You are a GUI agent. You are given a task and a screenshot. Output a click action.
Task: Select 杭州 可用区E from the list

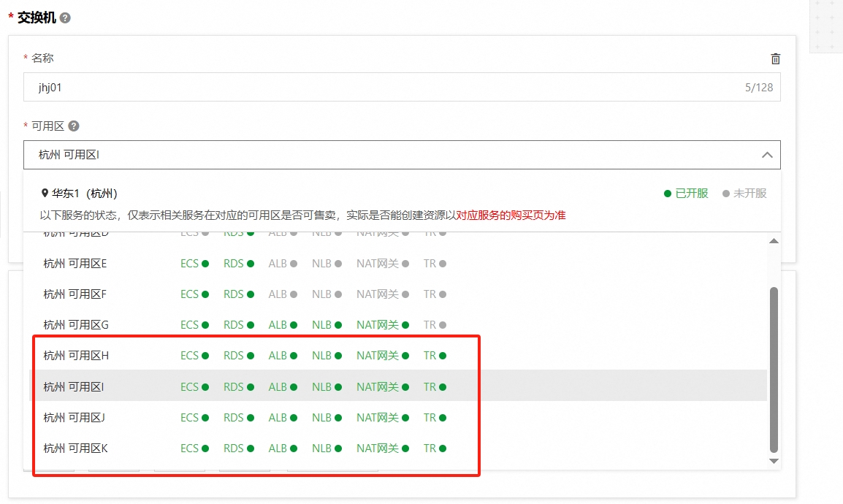75,264
